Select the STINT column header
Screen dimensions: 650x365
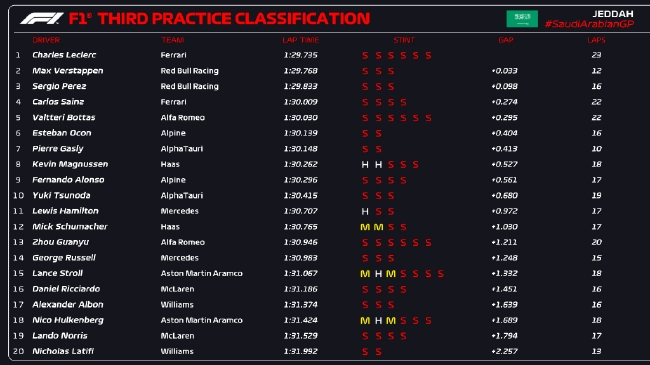point(404,40)
